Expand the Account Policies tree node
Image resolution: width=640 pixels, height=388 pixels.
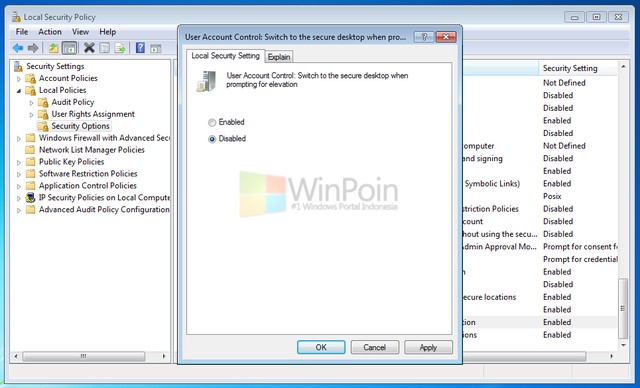coord(19,79)
